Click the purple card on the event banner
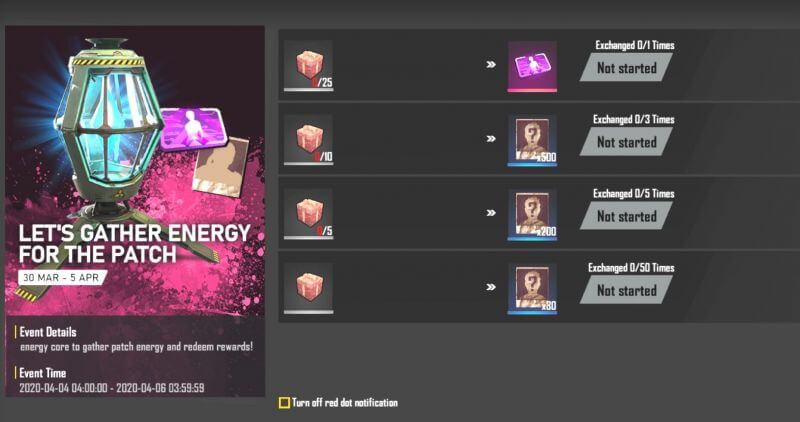The height and width of the screenshot is (422, 800). (193, 128)
